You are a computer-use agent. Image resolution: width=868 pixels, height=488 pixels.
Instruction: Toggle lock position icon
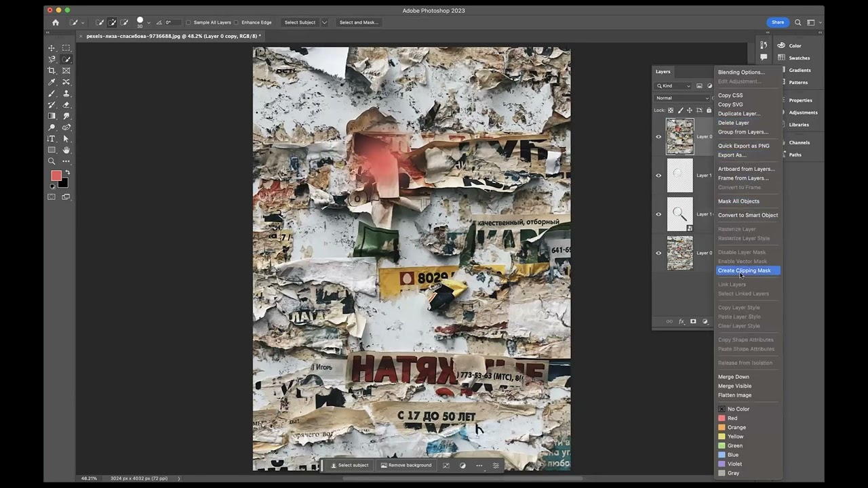click(690, 110)
